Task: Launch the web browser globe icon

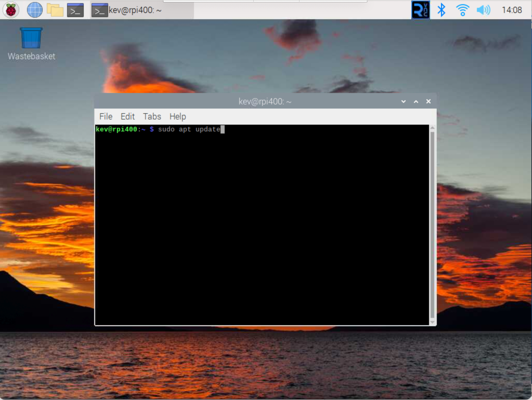Action: 35,10
